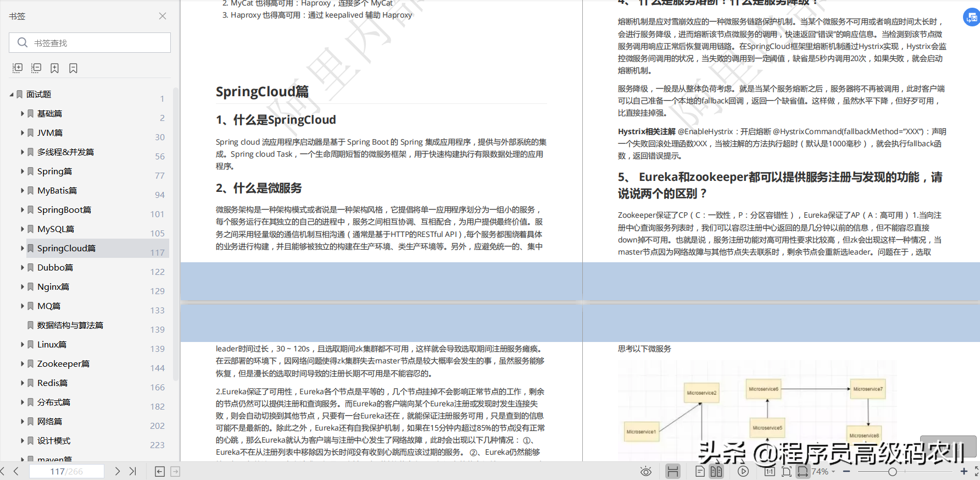Set zoom to actual size 1:1
This screenshot has width=980, height=480.
tap(770, 471)
